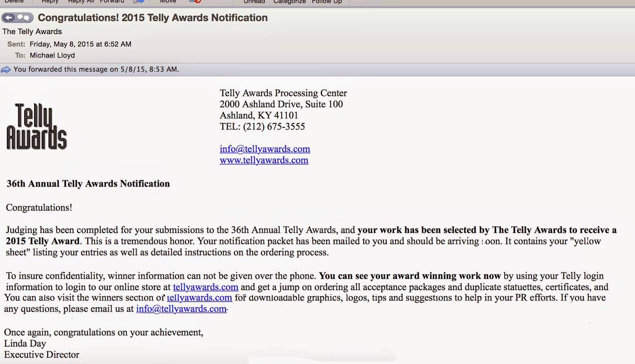Click Move in the toolbar
The width and height of the screenshot is (635, 364).
tap(168, 2)
